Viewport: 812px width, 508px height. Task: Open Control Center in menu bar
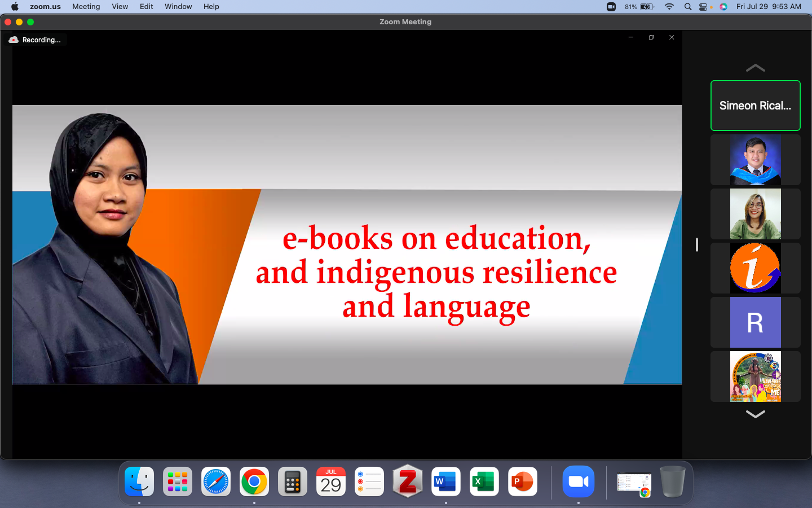coord(704,7)
